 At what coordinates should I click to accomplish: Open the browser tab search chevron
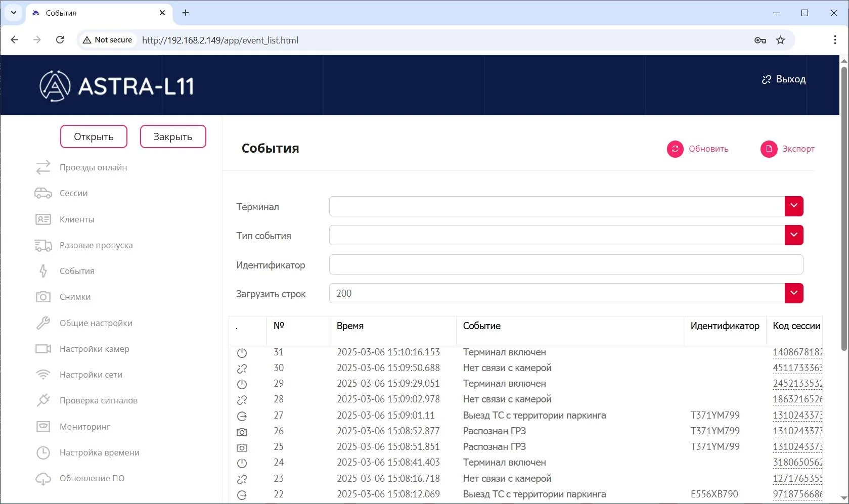point(14,13)
